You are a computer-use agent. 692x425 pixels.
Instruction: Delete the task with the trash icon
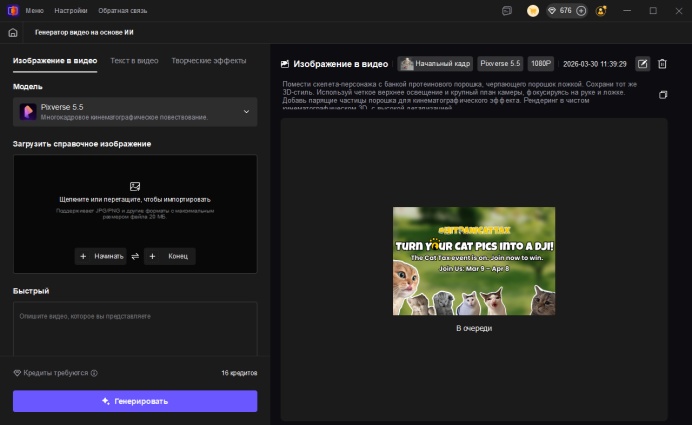[x=662, y=64]
